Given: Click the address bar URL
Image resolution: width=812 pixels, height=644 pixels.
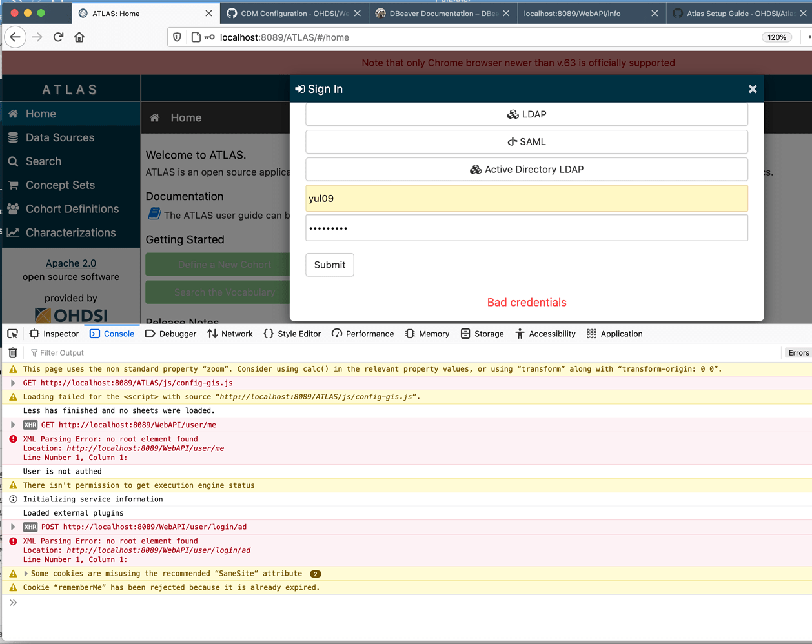Looking at the screenshot, I should (x=284, y=37).
